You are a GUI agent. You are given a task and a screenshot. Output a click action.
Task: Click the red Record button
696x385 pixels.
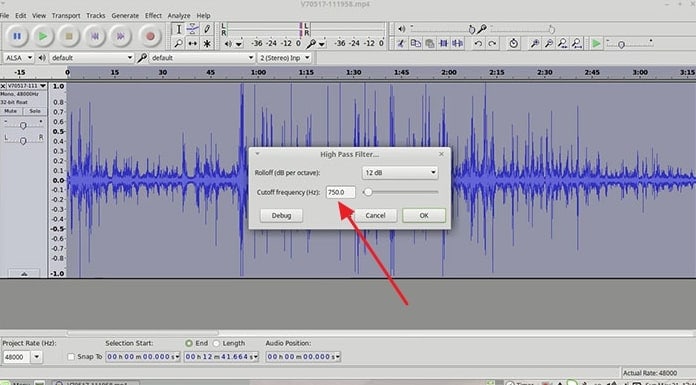150,36
